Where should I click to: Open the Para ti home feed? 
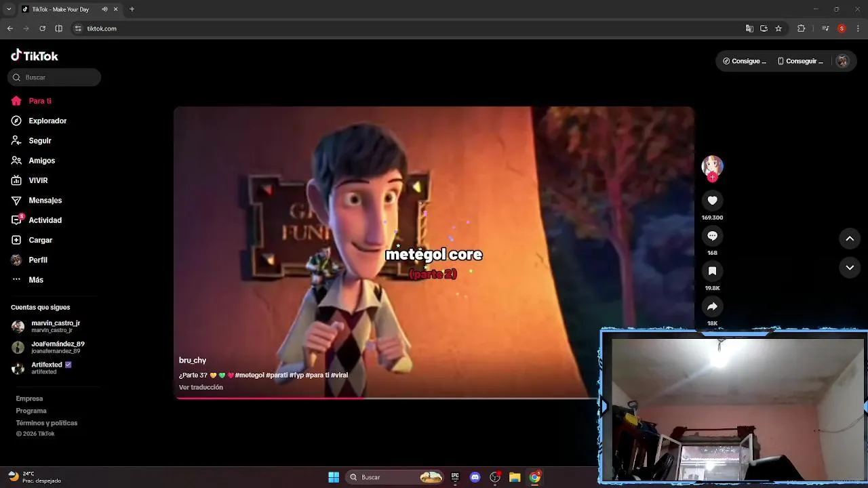click(x=31, y=101)
